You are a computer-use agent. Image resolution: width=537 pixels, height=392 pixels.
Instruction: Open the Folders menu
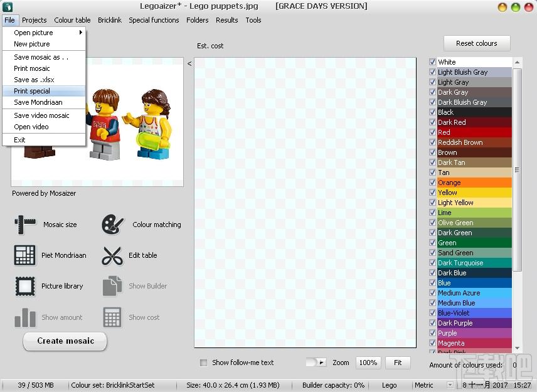click(x=197, y=20)
